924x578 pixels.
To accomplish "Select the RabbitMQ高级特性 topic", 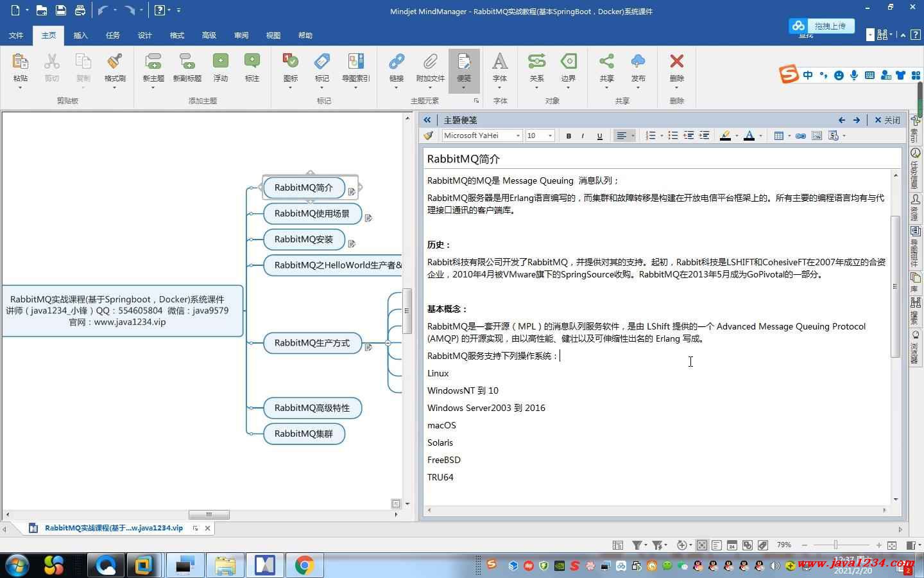I will (312, 408).
